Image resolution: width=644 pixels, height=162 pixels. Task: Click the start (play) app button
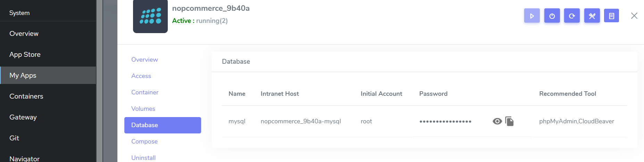(532, 16)
